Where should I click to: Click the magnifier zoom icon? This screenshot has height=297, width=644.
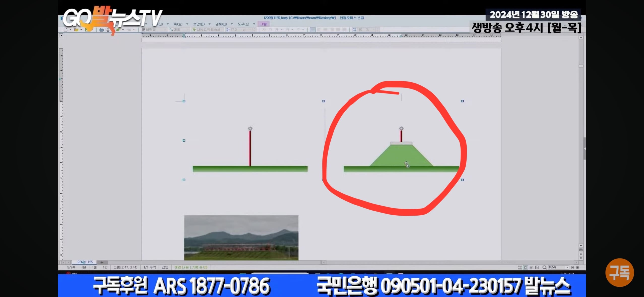click(544, 268)
